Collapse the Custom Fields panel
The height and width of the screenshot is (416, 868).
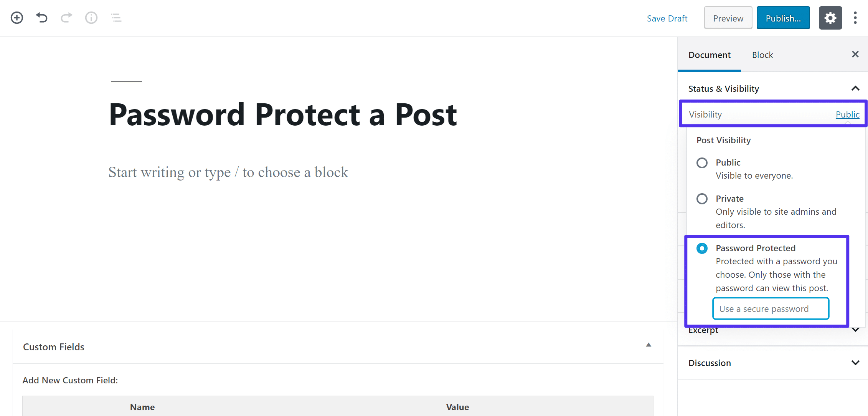[648, 345]
